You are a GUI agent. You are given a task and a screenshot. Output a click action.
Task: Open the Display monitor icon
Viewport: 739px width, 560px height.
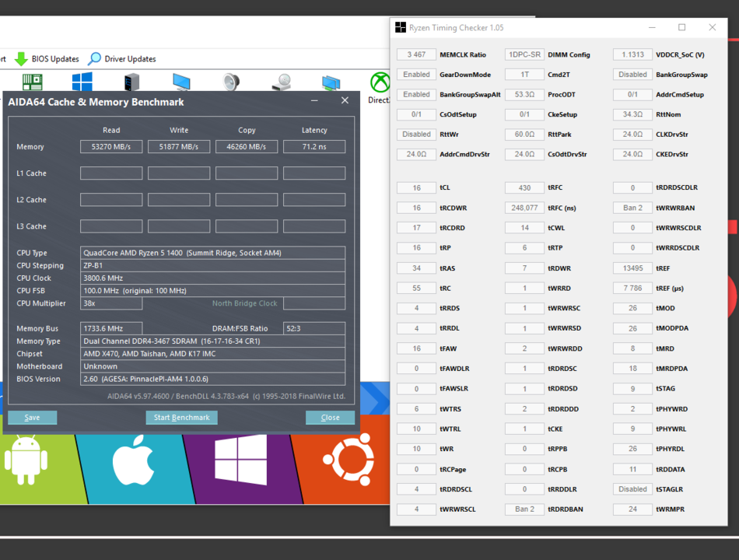pyautogui.click(x=181, y=82)
